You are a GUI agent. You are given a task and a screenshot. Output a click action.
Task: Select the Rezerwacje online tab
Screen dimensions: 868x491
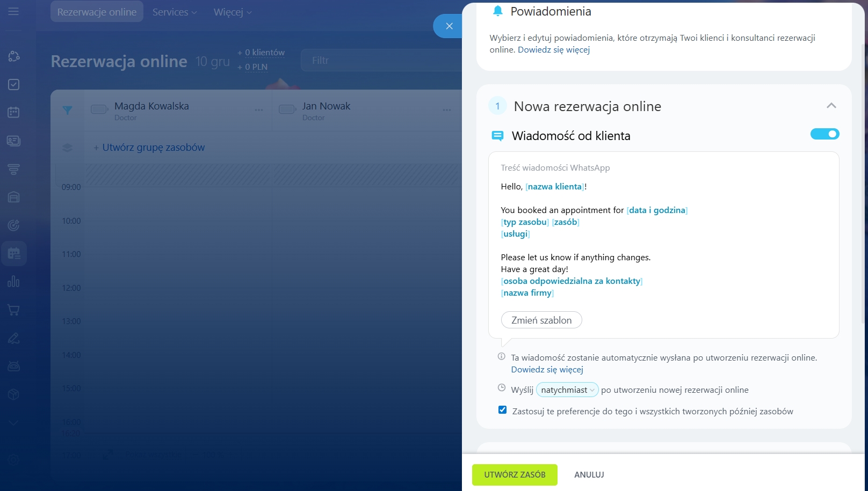(x=97, y=12)
